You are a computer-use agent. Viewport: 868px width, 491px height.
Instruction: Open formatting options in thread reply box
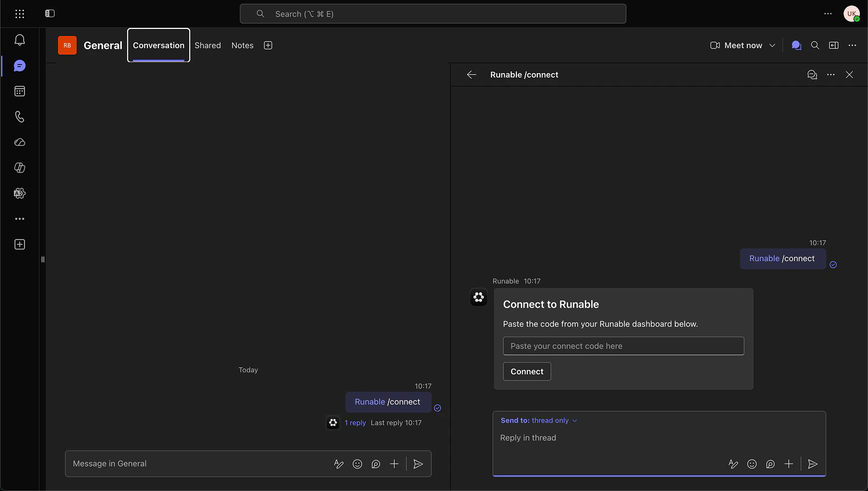click(733, 464)
